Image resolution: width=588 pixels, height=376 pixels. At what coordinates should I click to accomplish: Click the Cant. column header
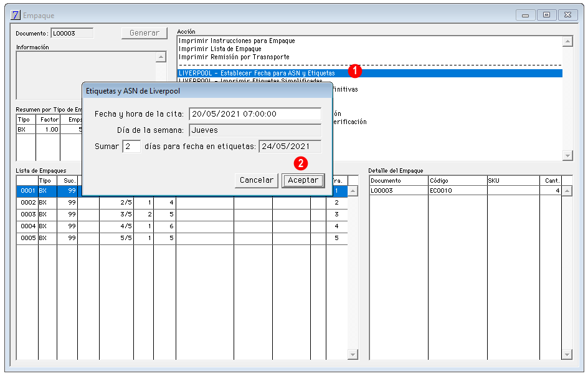pos(551,180)
